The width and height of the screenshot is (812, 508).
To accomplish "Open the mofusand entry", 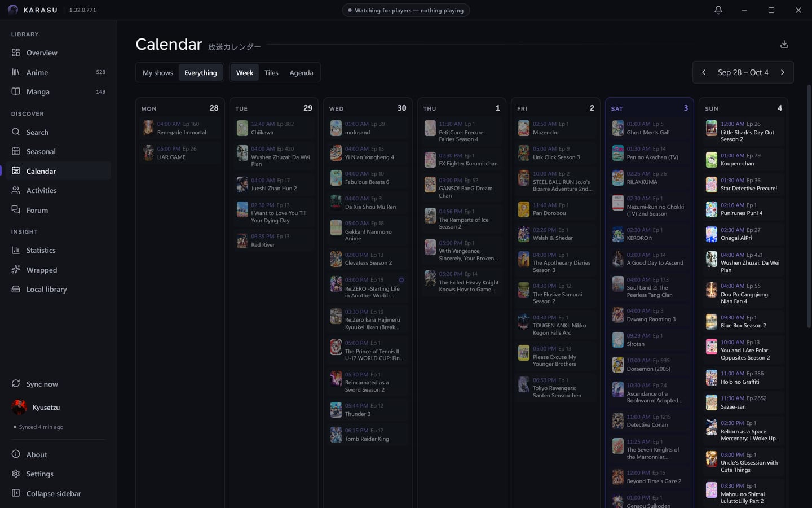I will pos(368,128).
